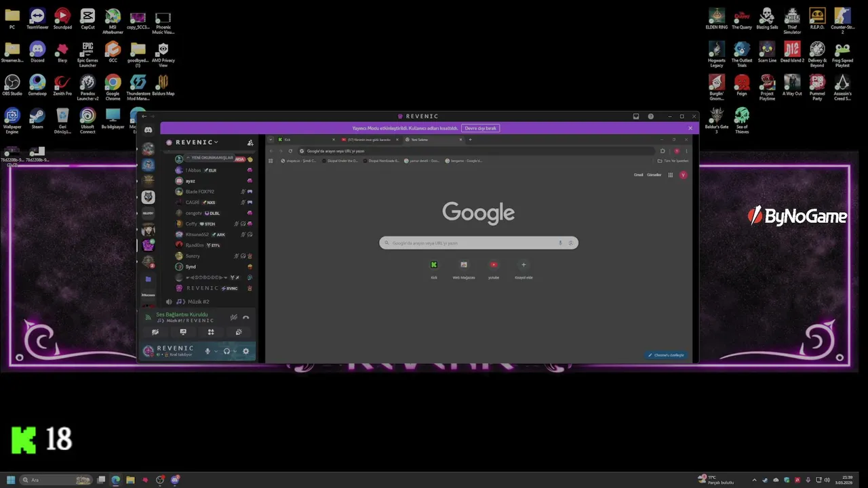Screen dimensions: 868x488
Task: Open Chrome tab search dropdown arrow
Action: tap(271, 140)
